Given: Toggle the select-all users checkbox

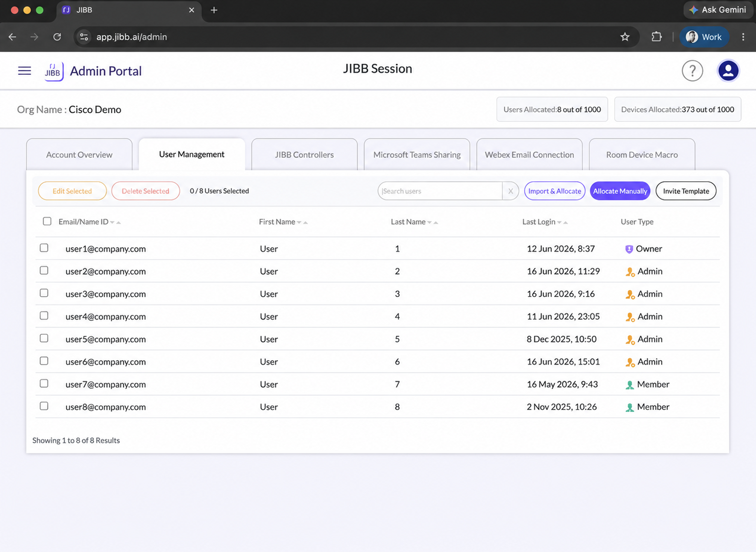Looking at the screenshot, I should point(47,221).
